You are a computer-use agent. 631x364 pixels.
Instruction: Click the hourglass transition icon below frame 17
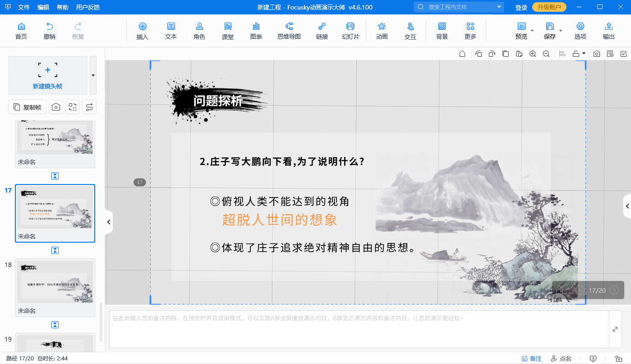click(55, 250)
